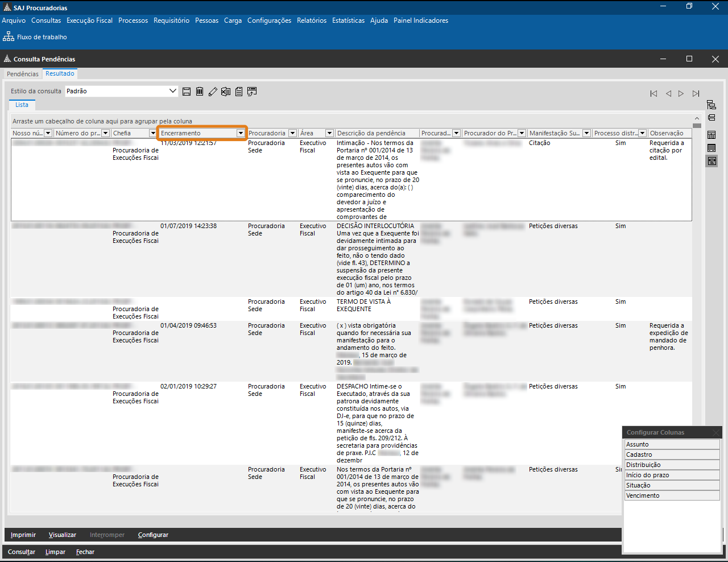
Task: Expand the Chefia column filter arrow
Action: [152, 133]
